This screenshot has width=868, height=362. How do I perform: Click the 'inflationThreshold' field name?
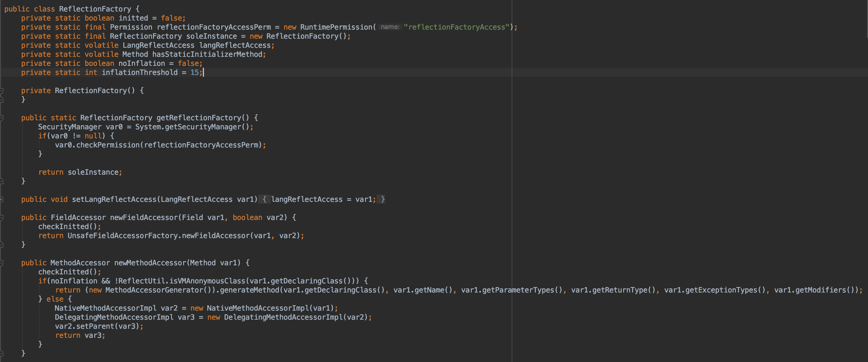point(140,73)
